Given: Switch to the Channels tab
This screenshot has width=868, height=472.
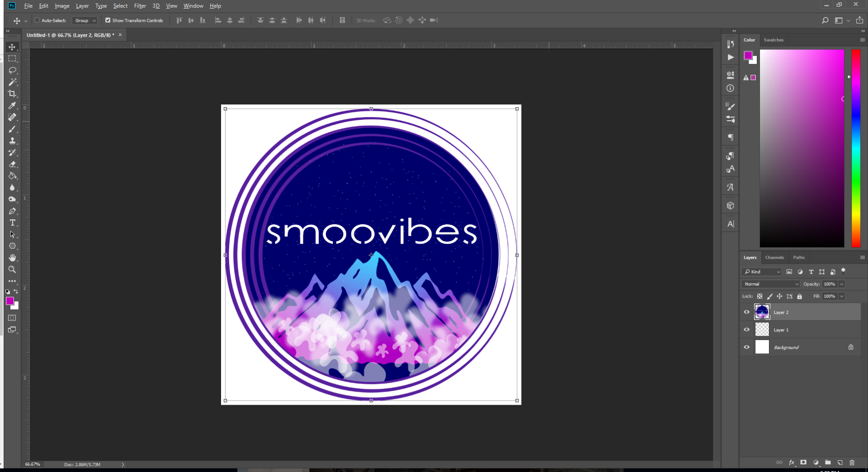Looking at the screenshot, I should click(774, 257).
